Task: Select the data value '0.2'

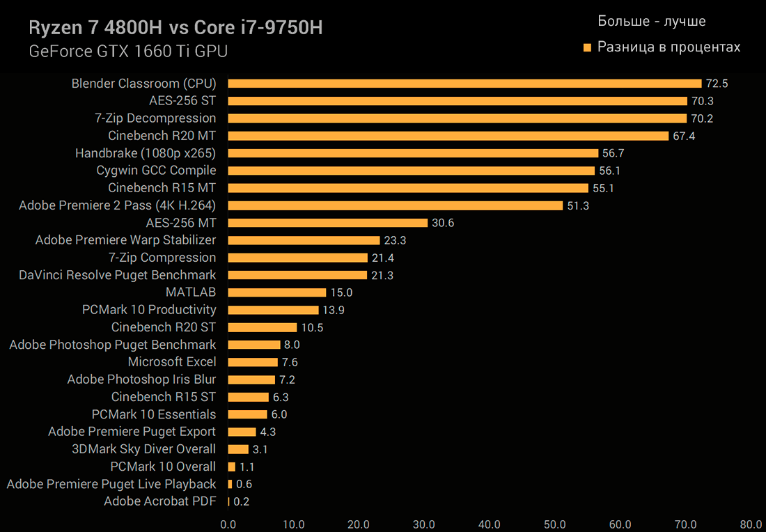Action: pos(242,502)
